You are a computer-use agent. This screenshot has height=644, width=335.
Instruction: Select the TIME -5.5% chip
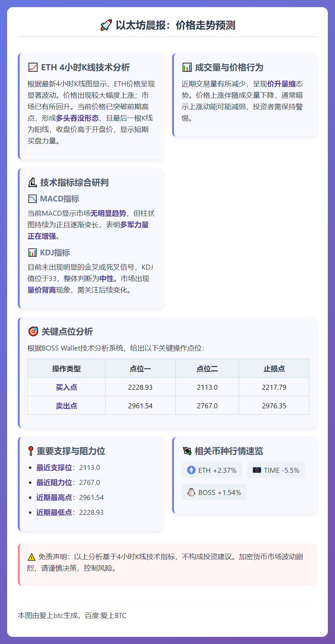276,470
